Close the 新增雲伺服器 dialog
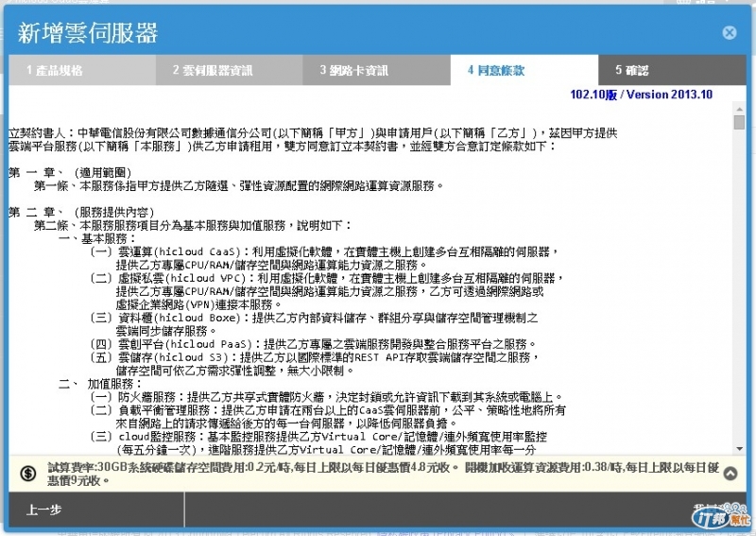This screenshot has height=536, width=756. pos(729,33)
